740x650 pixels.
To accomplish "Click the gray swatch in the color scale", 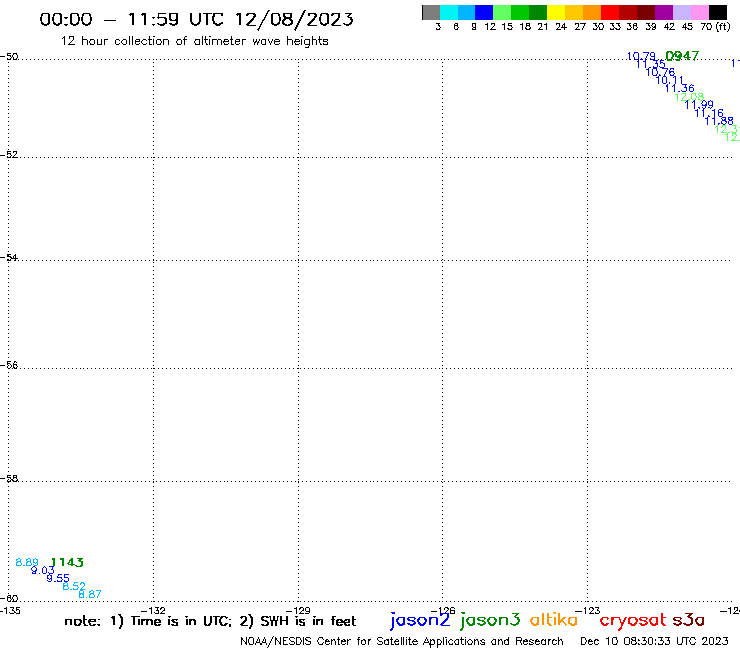I will pyautogui.click(x=431, y=12).
